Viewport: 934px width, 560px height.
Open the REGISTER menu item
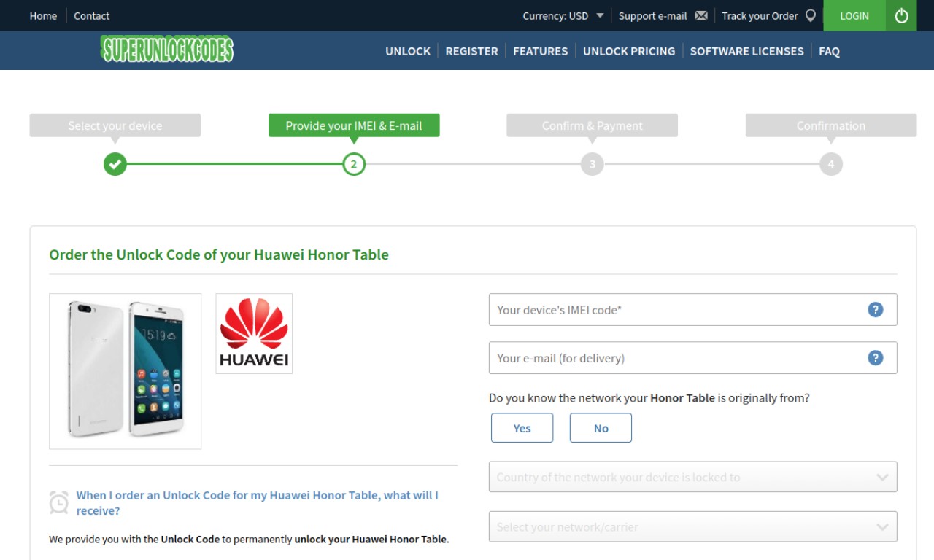471,51
